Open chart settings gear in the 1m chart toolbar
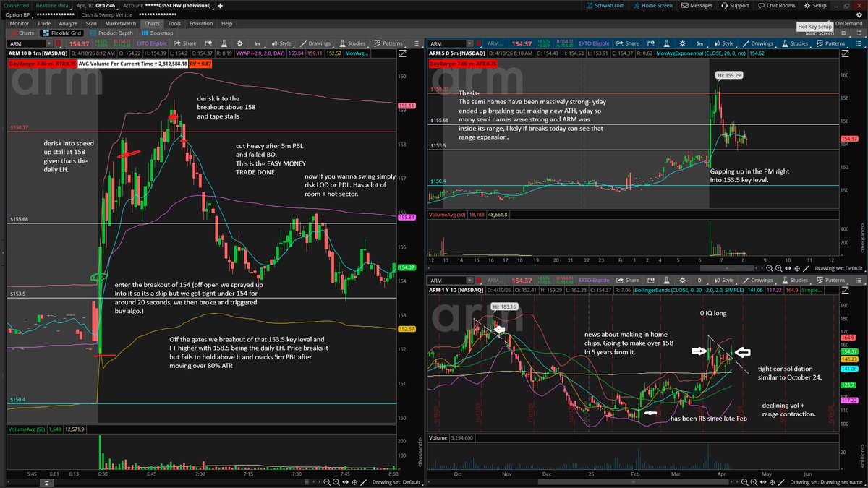The width and height of the screenshot is (868, 488). pyautogui.click(x=239, y=43)
